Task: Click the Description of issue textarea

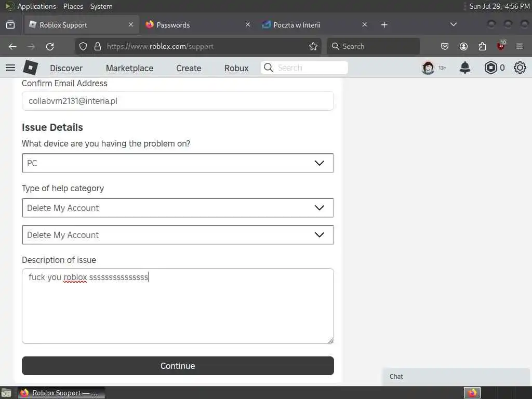Action: pyautogui.click(x=178, y=306)
